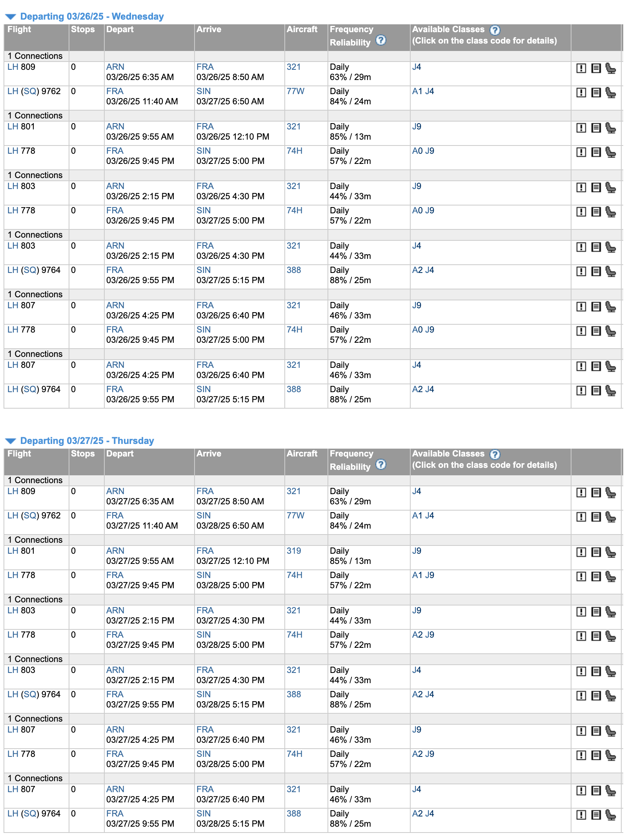Click the FRA link for LH 778
626x840 pixels.
pos(115,151)
